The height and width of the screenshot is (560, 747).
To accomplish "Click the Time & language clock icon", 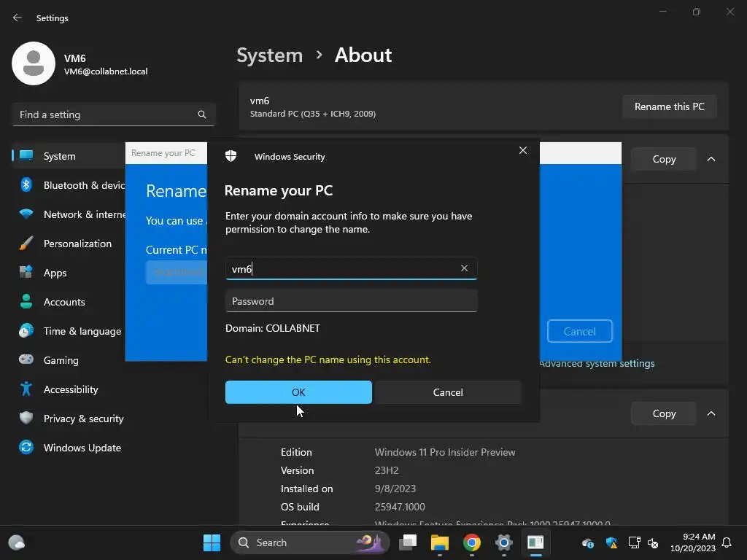I will pos(26,330).
